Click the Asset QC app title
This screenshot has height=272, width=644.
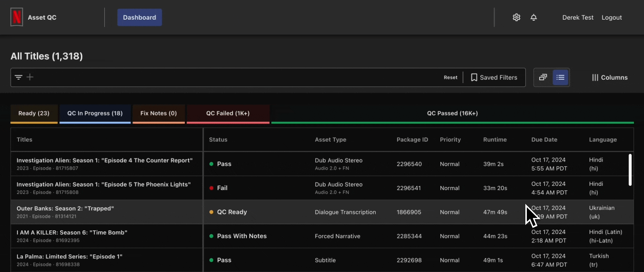click(42, 17)
